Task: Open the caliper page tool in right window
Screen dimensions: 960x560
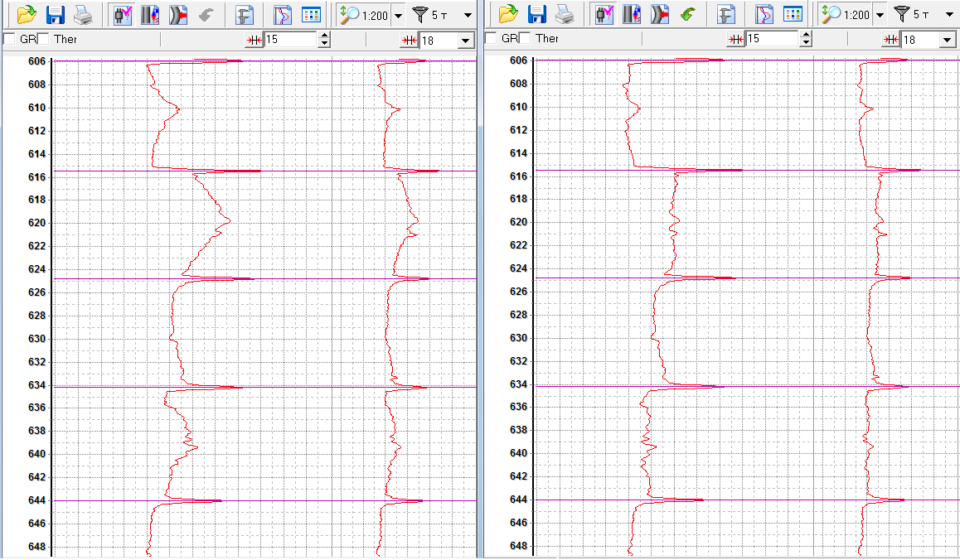Action: (x=726, y=14)
